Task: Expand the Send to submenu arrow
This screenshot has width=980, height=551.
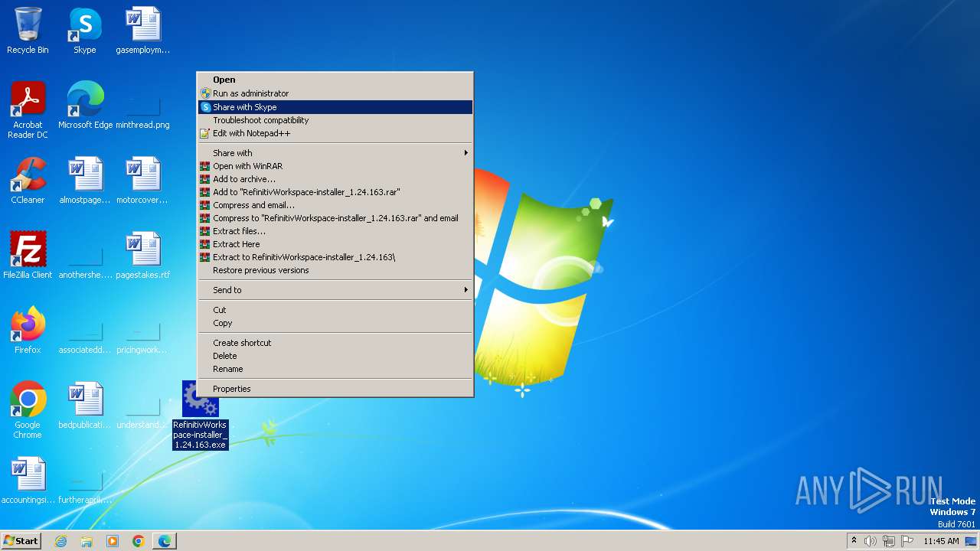Action: 465,290
